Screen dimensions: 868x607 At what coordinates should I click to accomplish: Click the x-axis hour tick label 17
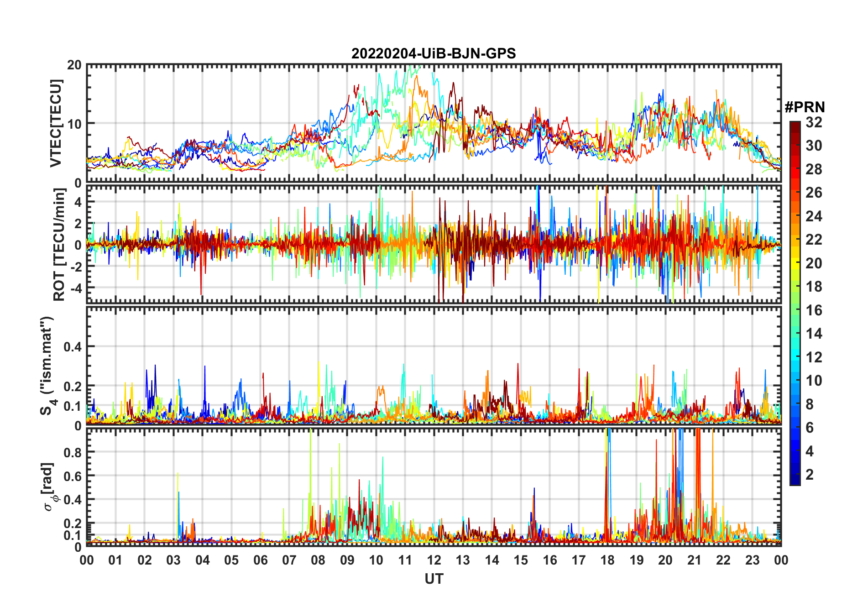[579, 560]
